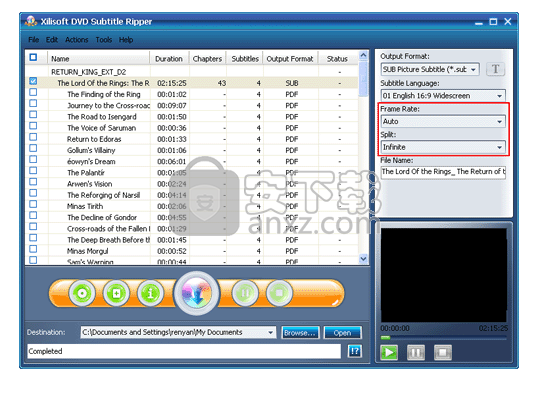Expand the Destination path dropdown
This screenshot has height=395, width=554.
tap(270, 332)
